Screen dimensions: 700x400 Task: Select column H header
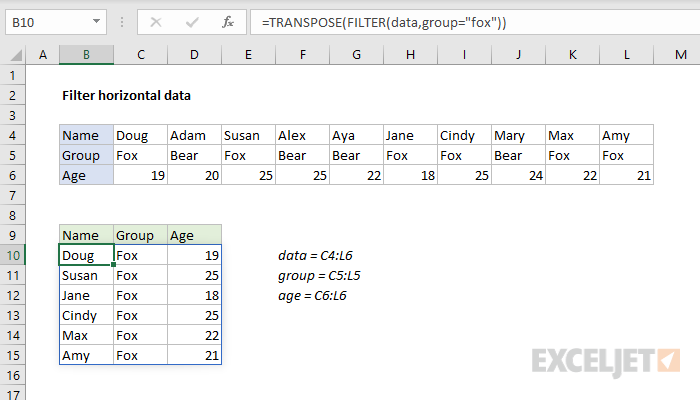(410, 55)
